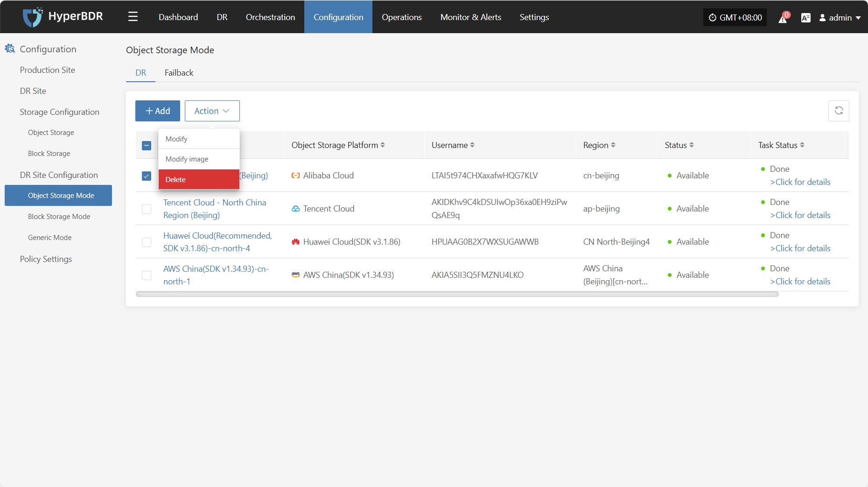Click the admin user avatar icon
The height and width of the screenshot is (487, 868).
pos(822,18)
